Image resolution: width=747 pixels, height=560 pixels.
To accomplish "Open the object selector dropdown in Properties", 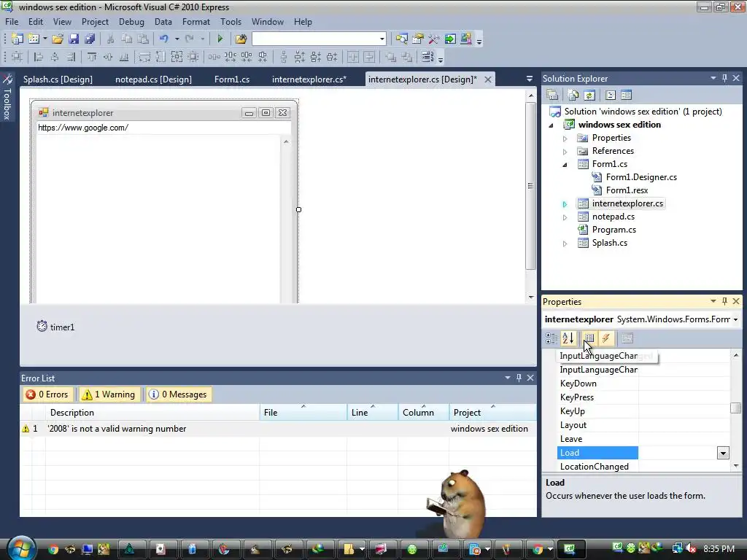I will click(x=736, y=319).
